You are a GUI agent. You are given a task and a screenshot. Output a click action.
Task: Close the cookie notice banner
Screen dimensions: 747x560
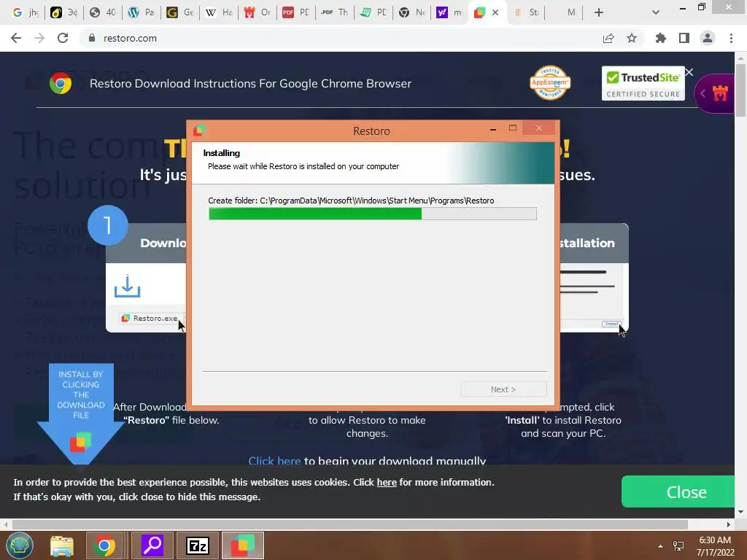coord(678,491)
